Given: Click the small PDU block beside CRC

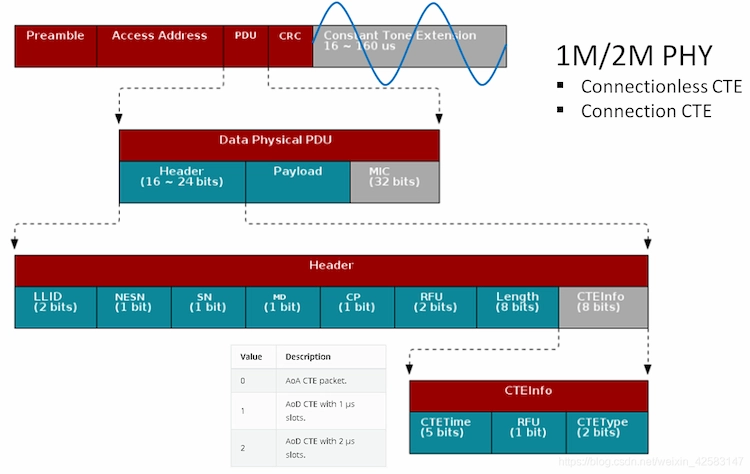Looking at the screenshot, I should 246,46.
